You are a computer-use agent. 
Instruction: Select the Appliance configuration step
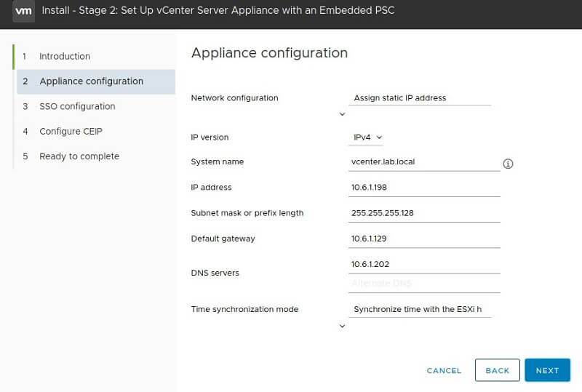[x=91, y=81]
